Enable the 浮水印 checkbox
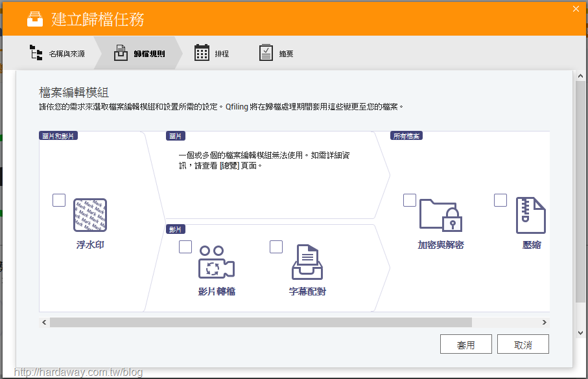Viewport: 588px width, 379px height. (x=59, y=200)
